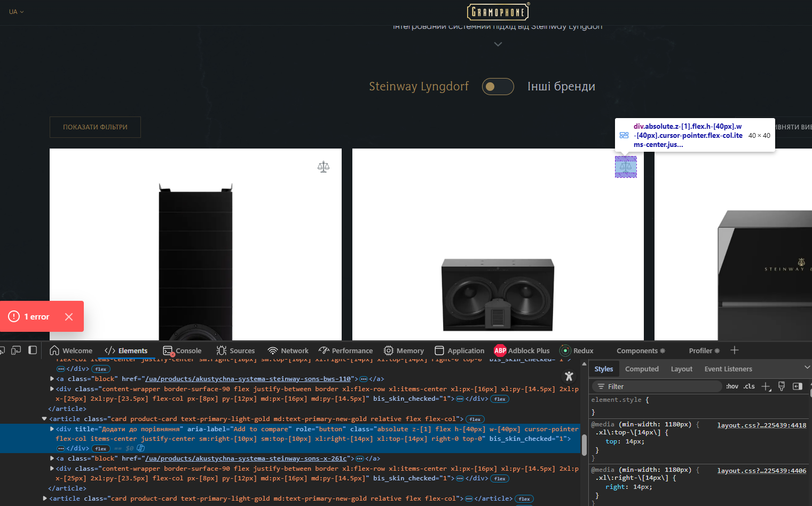
Task: Expand the x-261c anchor node
Action: coord(52,458)
